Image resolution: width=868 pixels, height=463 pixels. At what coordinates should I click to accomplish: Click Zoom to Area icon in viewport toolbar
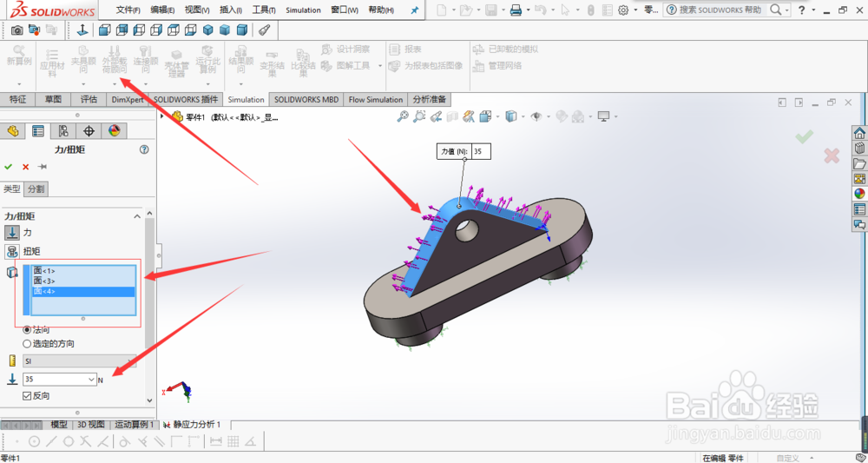(x=419, y=116)
